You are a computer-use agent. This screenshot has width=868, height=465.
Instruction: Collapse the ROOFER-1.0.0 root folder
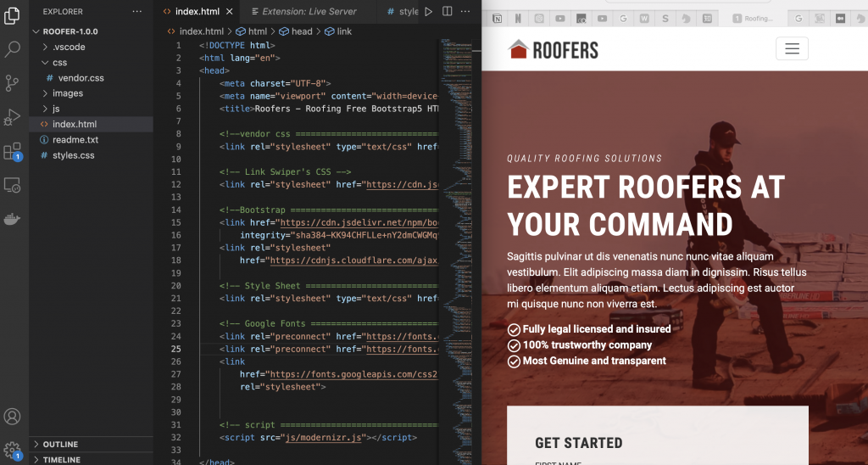coord(92,31)
